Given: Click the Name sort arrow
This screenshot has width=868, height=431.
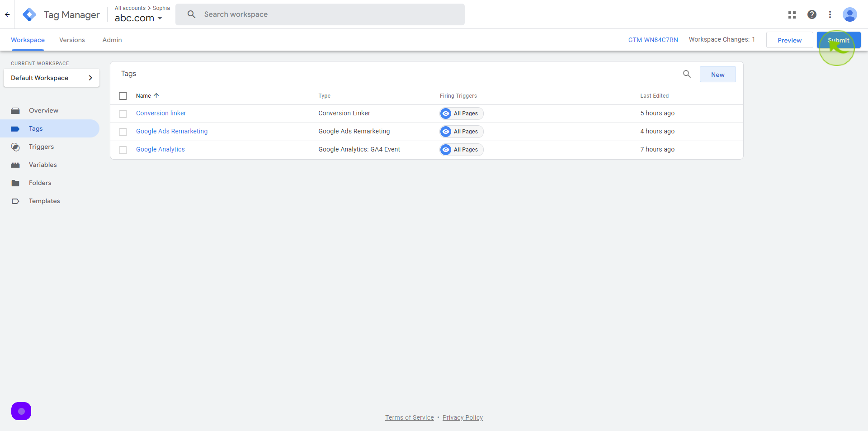Looking at the screenshot, I should pos(156,95).
